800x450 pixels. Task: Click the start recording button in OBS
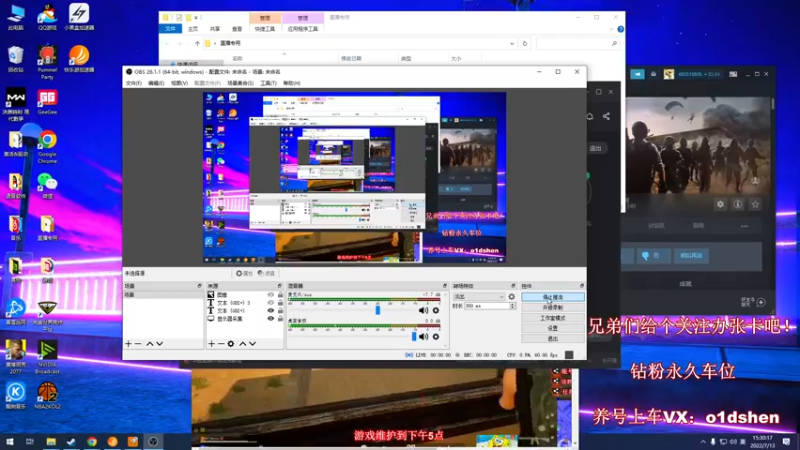[553, 308]
